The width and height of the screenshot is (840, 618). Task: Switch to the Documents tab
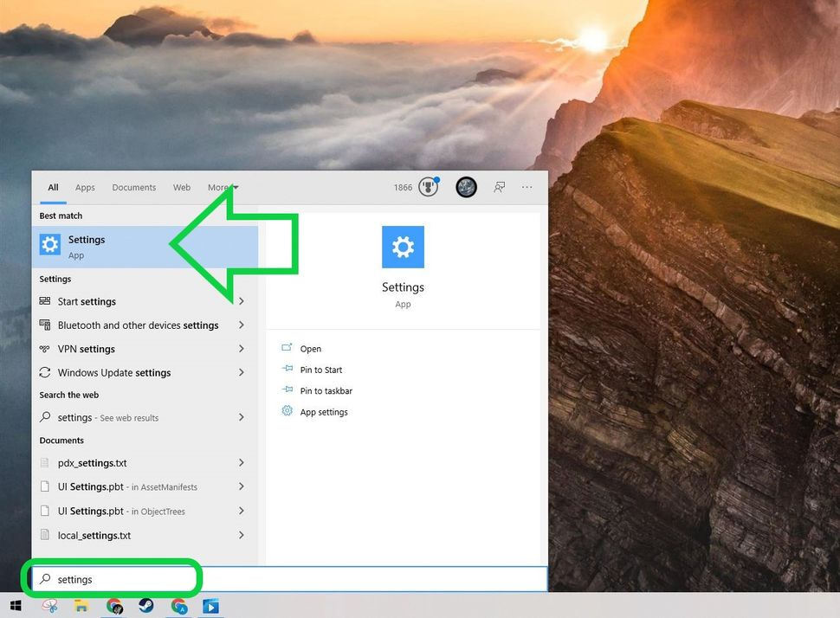(x=134, y=188)
